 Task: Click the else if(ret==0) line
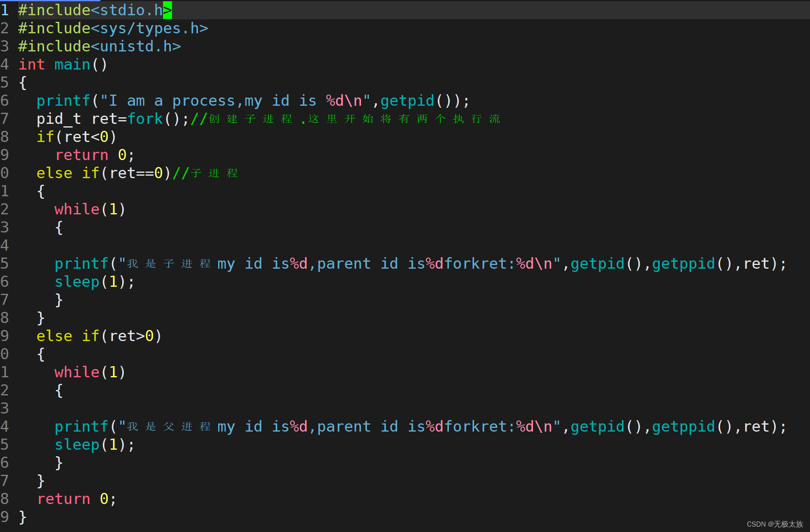pos(103,173)
